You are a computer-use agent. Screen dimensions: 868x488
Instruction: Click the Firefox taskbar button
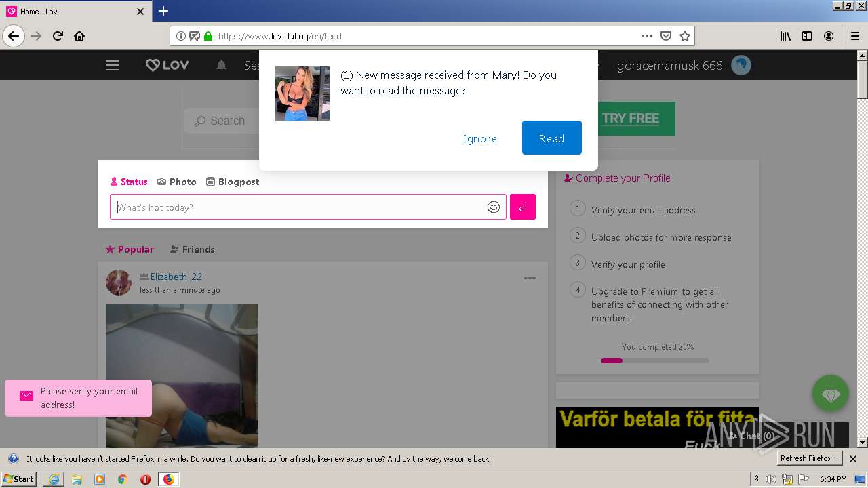pyautogui.click(x=168, y=479)
